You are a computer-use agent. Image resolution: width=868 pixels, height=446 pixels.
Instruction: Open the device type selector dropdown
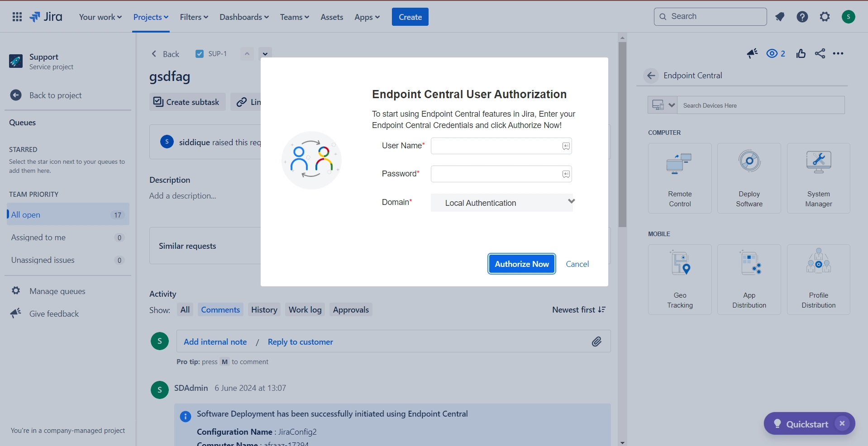(x=663, y=105)
